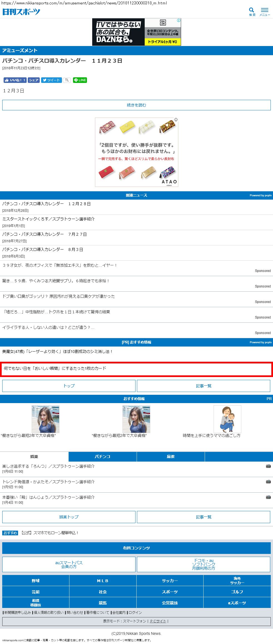Click camera icon beside ろんつ article
Image resolution: width=273 pixels, height=644 pixels.
[268, 466]
